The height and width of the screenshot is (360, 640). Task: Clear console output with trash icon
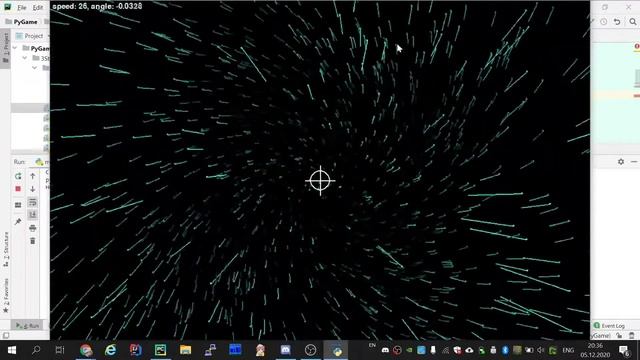point(33,241)
